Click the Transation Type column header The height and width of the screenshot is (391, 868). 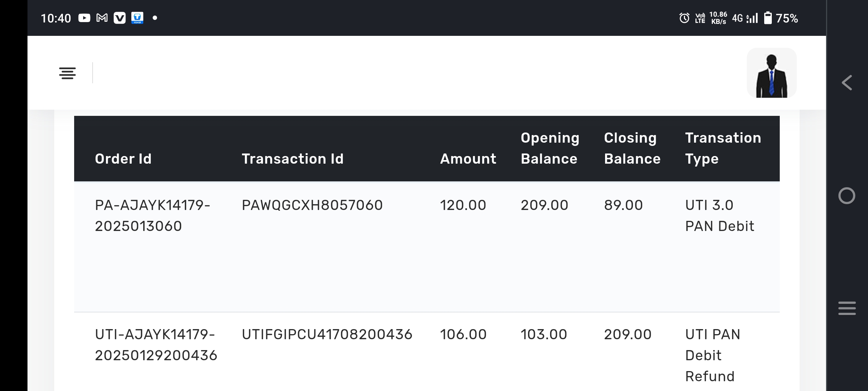(x=723, y=148)
